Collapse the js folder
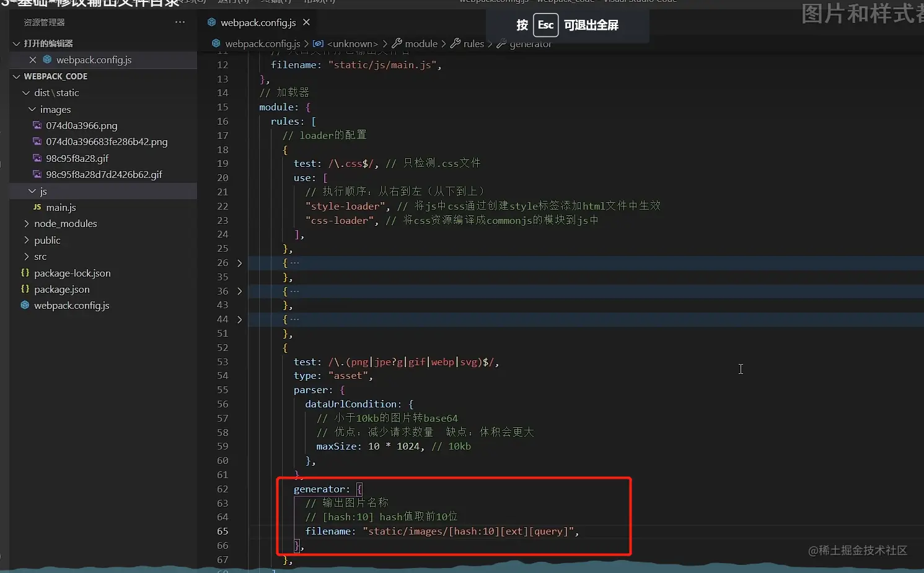 click(32, 191)
